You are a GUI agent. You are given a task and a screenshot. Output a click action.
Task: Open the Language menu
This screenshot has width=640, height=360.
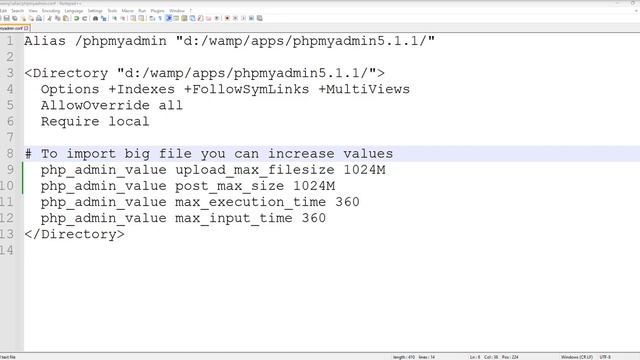[74, 11]
